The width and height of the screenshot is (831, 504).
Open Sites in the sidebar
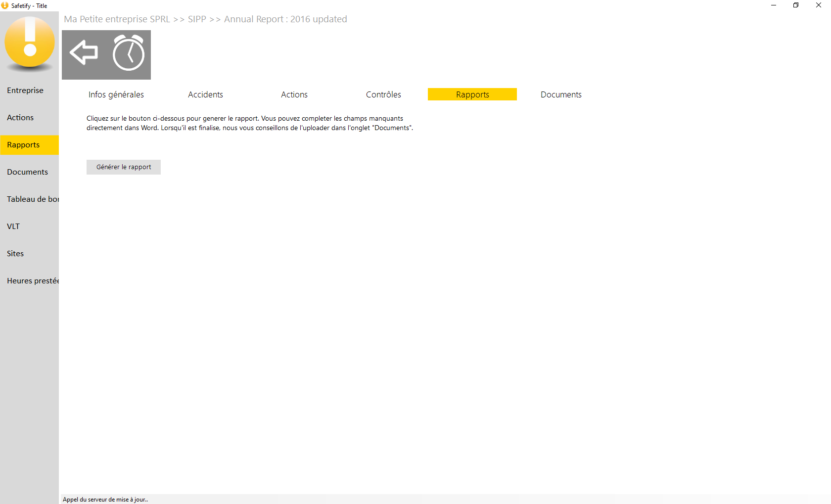(x=29, y=254)
